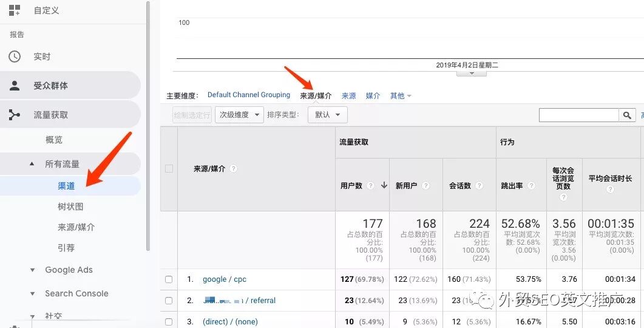Select the 受众群体 person icon
This screenshot has width=644, height=328.
(x=15, y=86)
